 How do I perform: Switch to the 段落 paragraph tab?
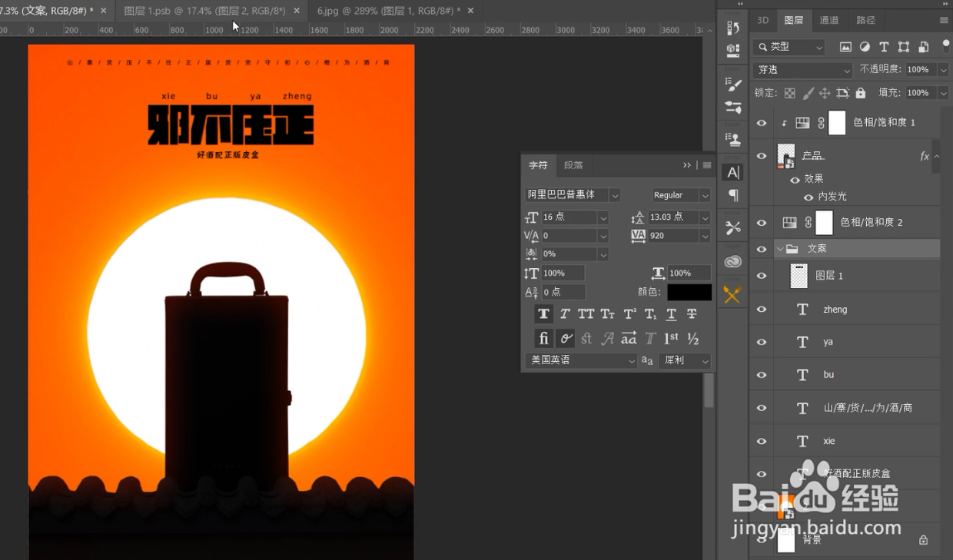[x=573, y=165]
